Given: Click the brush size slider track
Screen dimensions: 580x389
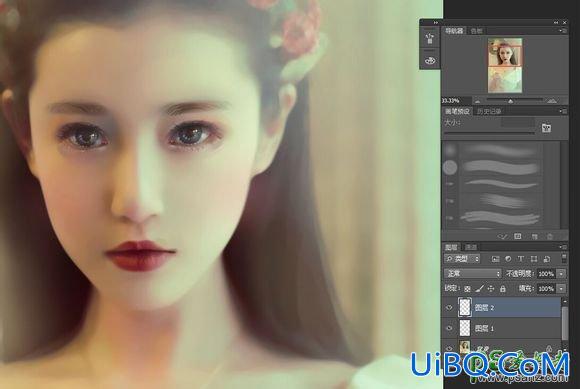Looking at the screenshot, I should tap(489, 132).
